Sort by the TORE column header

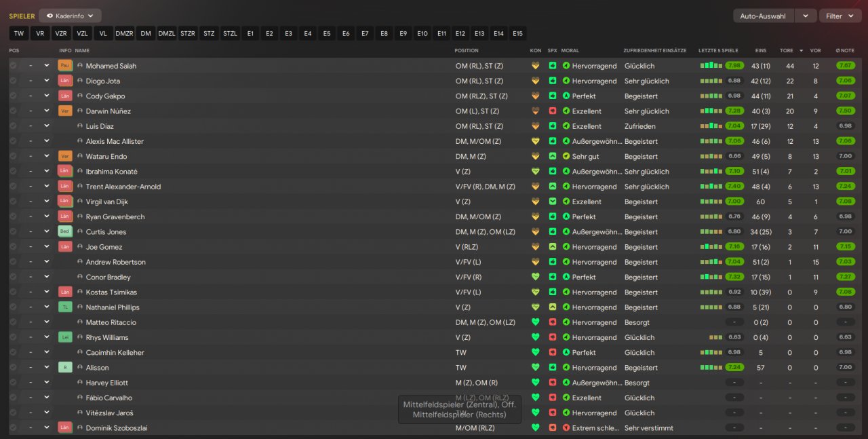[787, 50]
